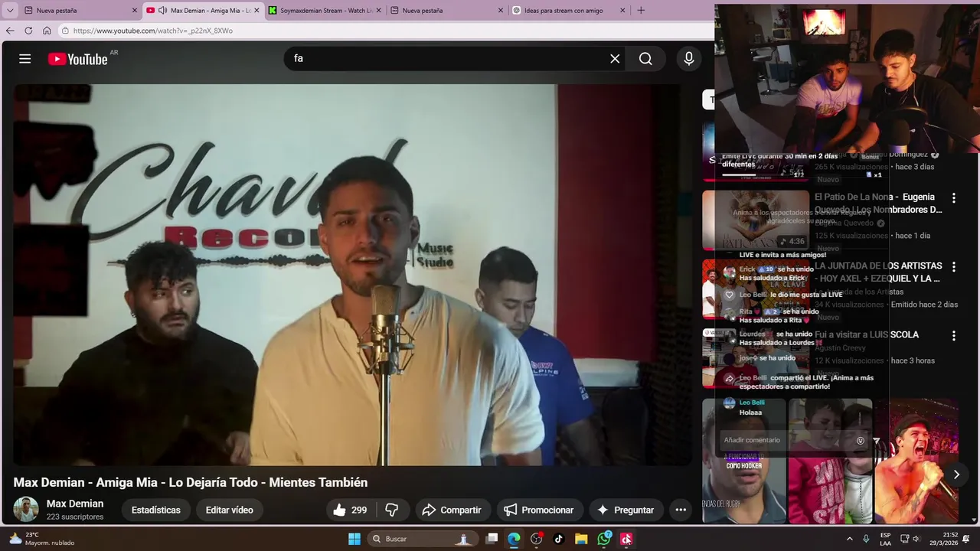Viewport: 980px width, 551px height.
Task: Open the pink app icon on the taskbar
Action: coord(626,539)
